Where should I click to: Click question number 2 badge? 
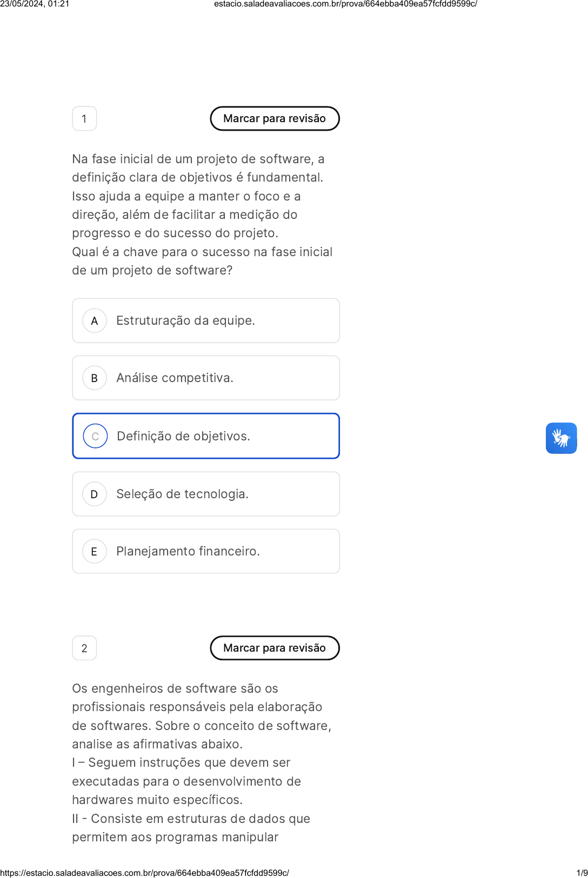(84, 648)
